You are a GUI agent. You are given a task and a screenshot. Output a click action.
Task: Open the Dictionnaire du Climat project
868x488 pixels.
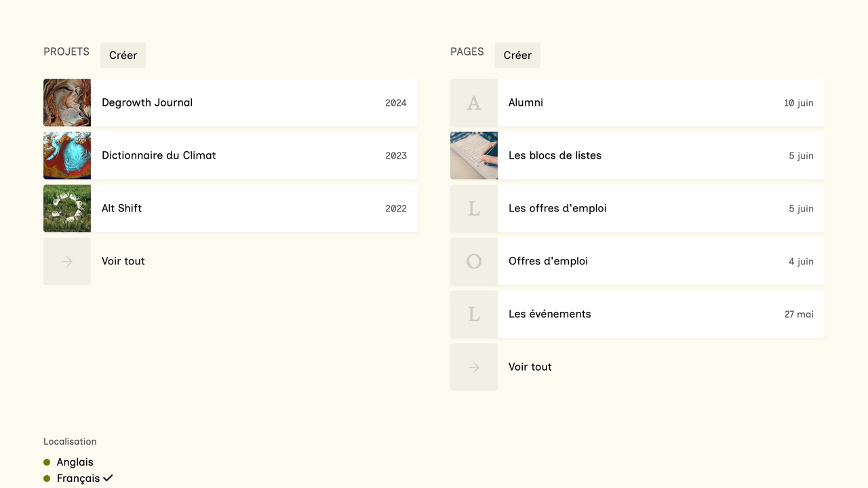coord(159,155)
